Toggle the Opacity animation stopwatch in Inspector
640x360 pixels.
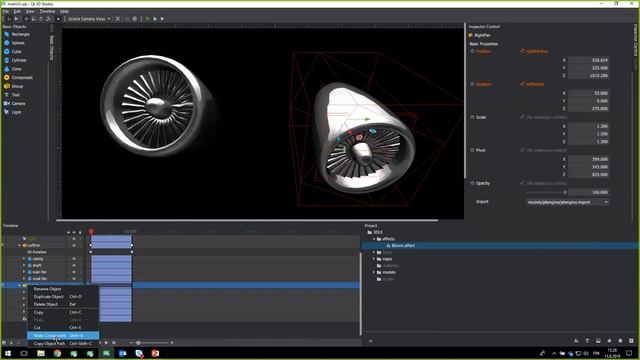(472, 183)
